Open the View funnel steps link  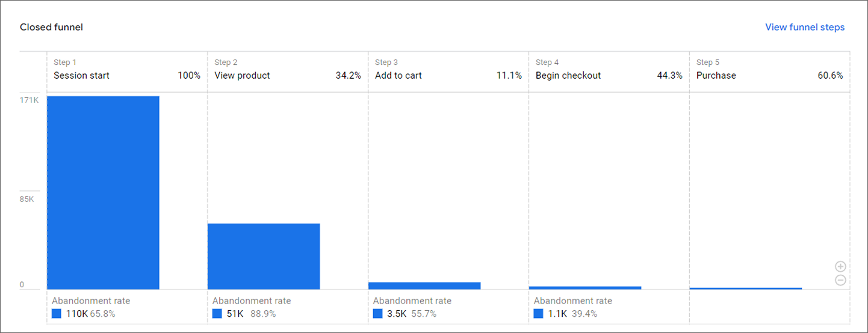pyautogui.click(x=805, y=27)
